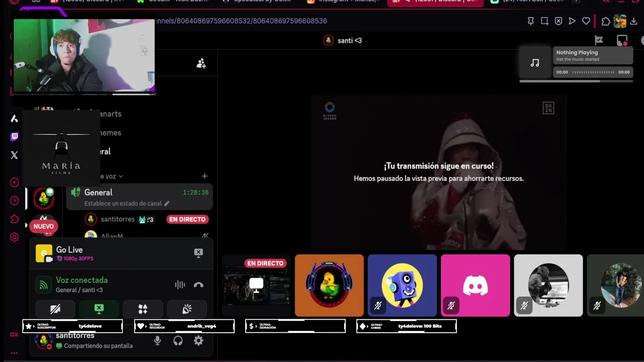Select the pink Discord logo participant tile
644x362 pixels.
(x=475, y=285)
